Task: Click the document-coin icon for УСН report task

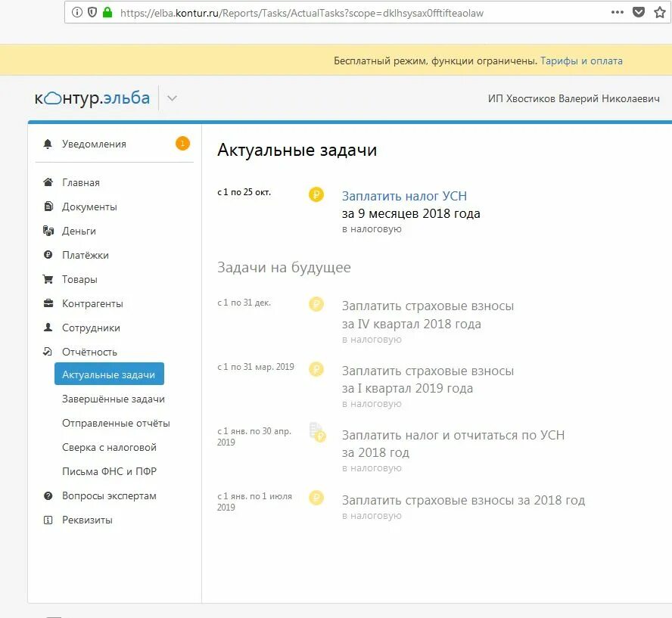Action: [318, 432]
